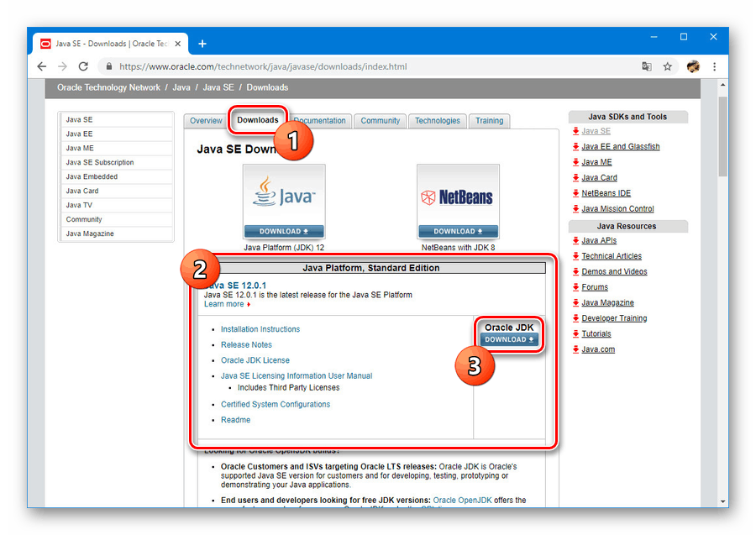Open the Oracle JDK License link

tap(255, 360)
